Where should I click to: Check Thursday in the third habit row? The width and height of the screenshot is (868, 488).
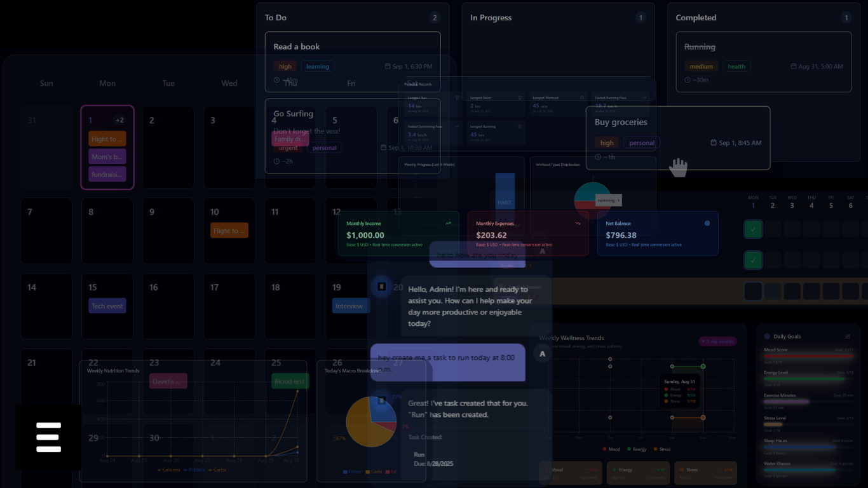811,291
